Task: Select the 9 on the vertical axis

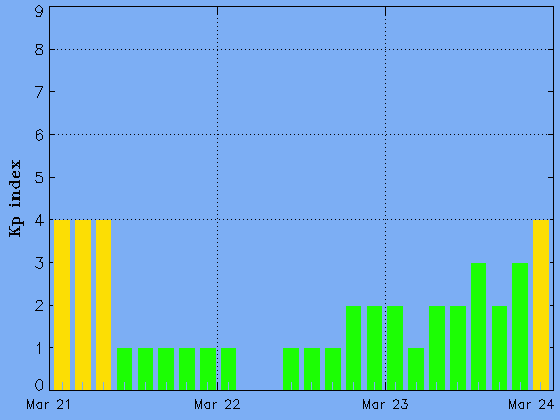Action: point(39,11)
